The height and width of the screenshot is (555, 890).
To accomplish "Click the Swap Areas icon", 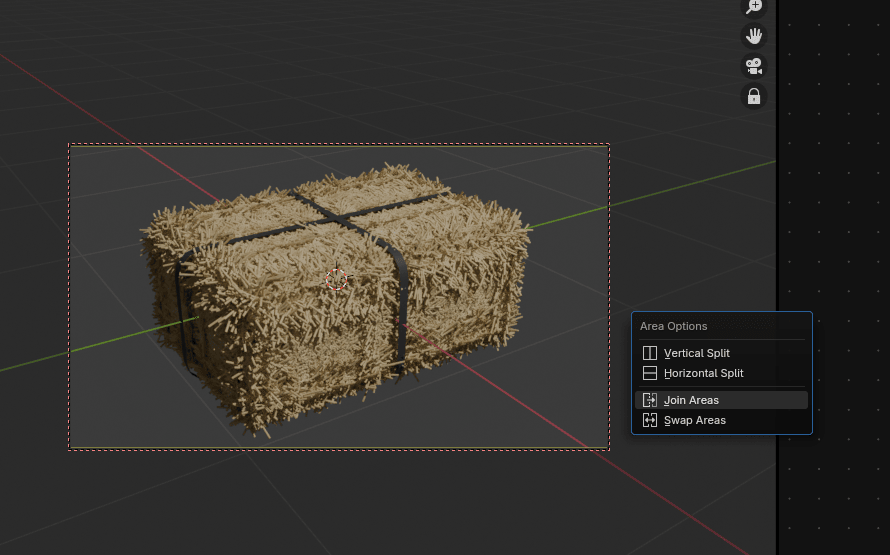I will tap(650, 420).
